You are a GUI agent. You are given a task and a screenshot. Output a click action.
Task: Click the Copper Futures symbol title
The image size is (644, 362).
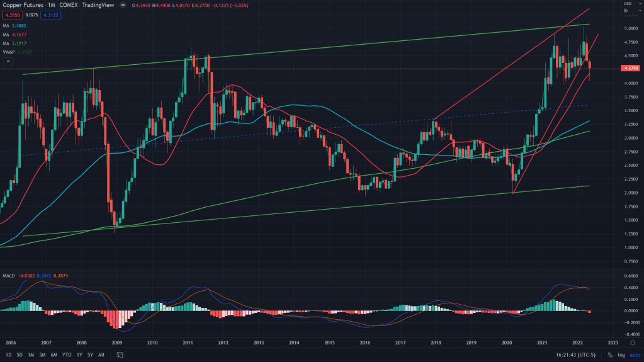23,4
